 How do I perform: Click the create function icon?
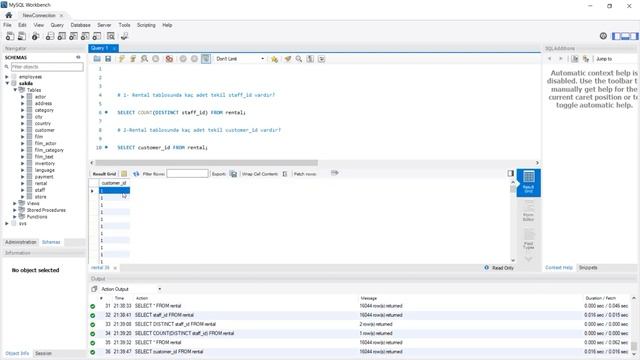97,36
